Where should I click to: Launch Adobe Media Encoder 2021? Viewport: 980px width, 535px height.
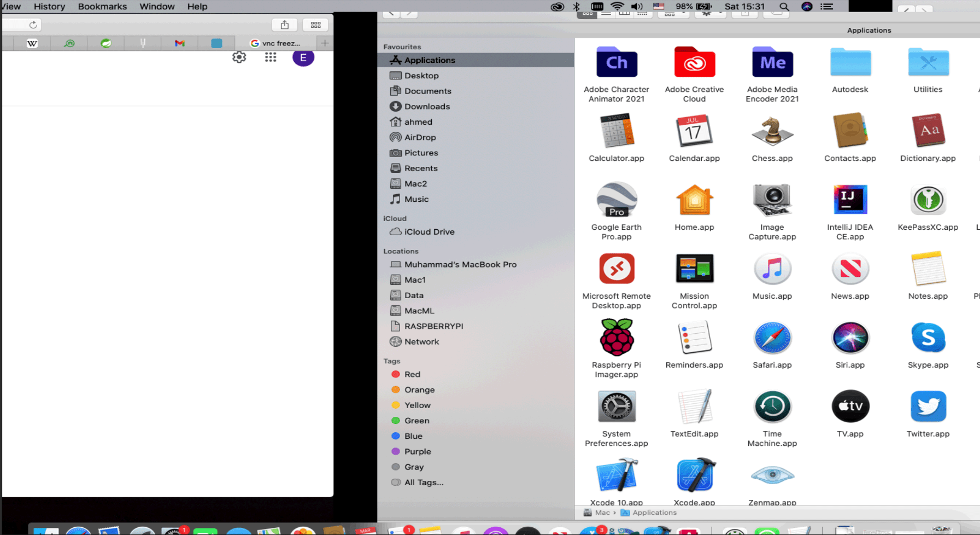[772, 62]
